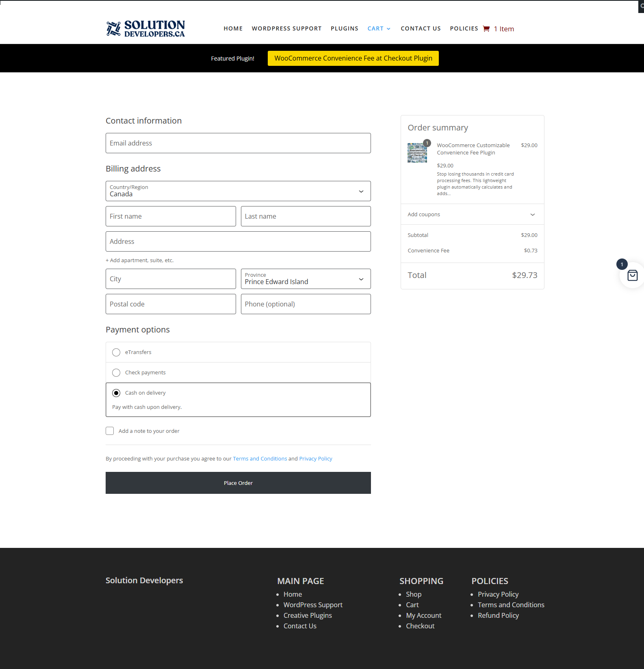The height and width of the screenshot is (669, 644).
Task: Select the eTransfers payment option
Action: (116, 352)
